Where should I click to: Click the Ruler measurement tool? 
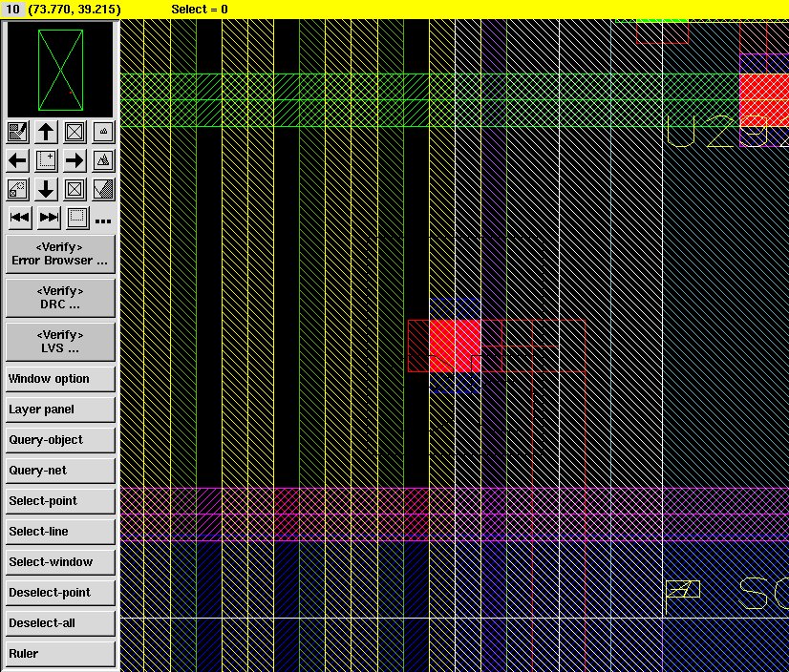(x=60, y=654)
